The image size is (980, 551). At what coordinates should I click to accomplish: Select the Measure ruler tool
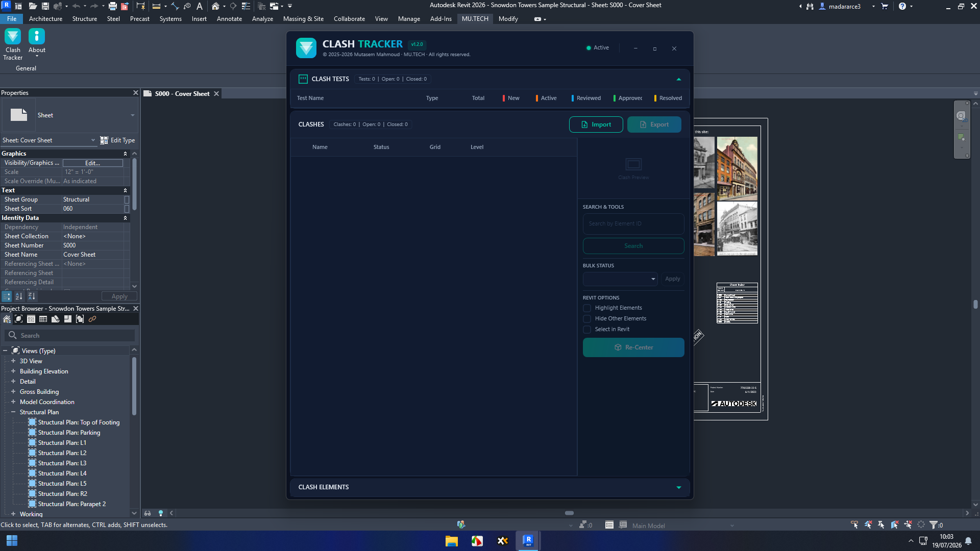coord(157,6)
